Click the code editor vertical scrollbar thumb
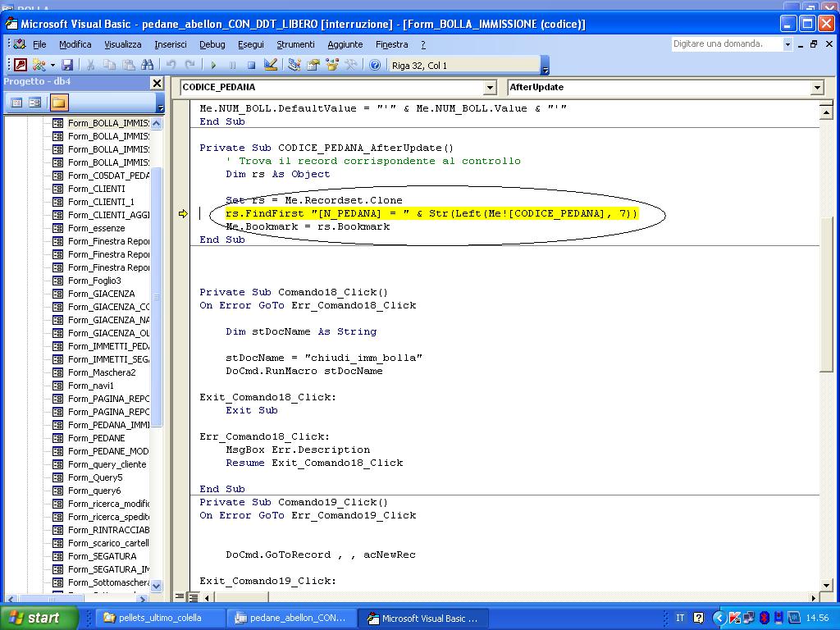The image size is (840, 630). tap(825, 293)
